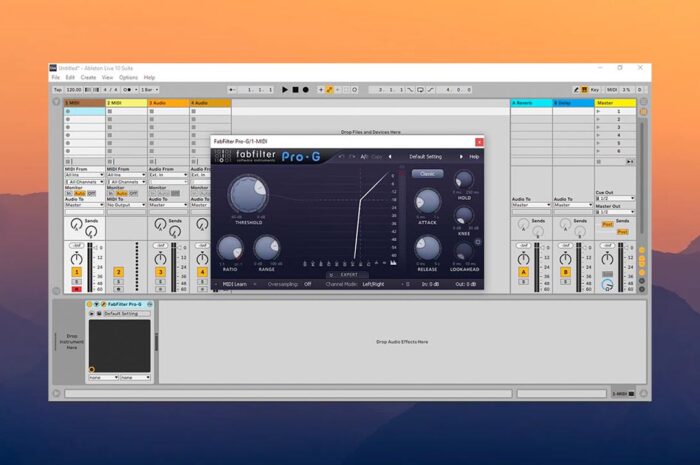Go to previous preset in Pro-G
Viewport: 700px width, 465px height.
pyautogui.click(x=390, y=157)
